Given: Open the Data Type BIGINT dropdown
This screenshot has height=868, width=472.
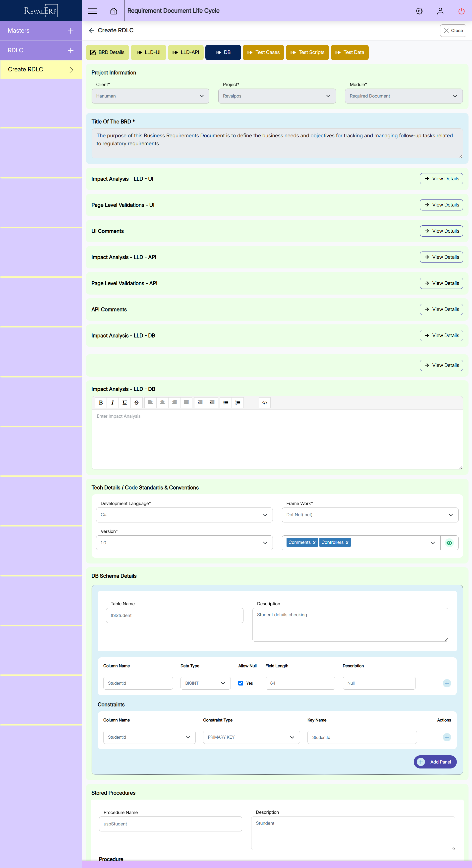Looking at the screenshot, I should (x=205, y=683).
